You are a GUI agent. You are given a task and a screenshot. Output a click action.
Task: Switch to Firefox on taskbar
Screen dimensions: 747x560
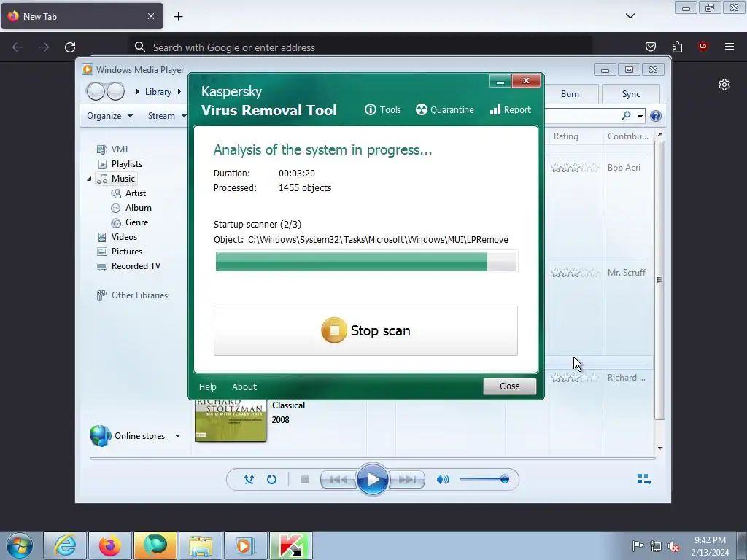coord(110,545)
